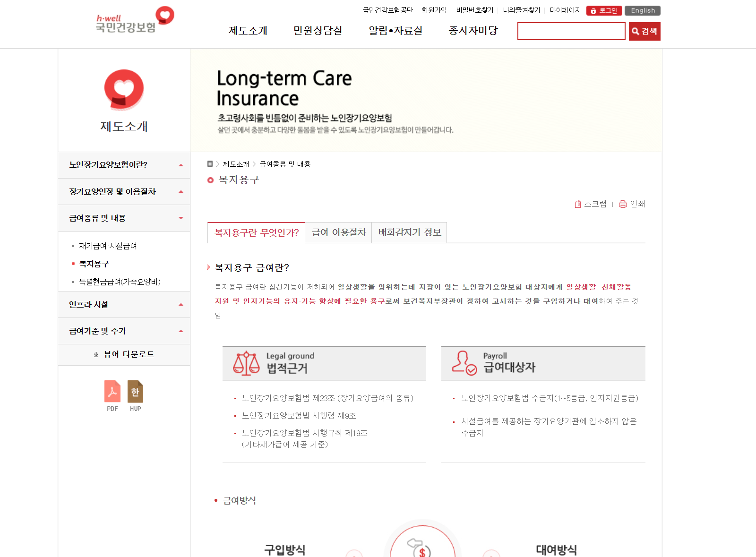
Task: Click the 복지용구 급여란? heading
Action: pyautogui.click(x=252, y=268)
